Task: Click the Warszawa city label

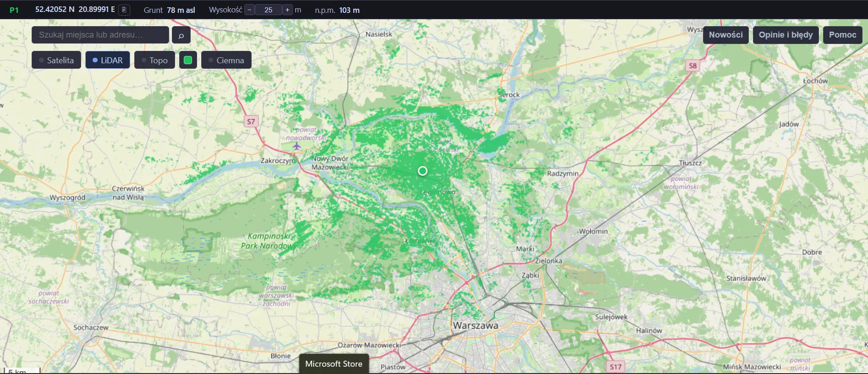Action: point(475,325)
